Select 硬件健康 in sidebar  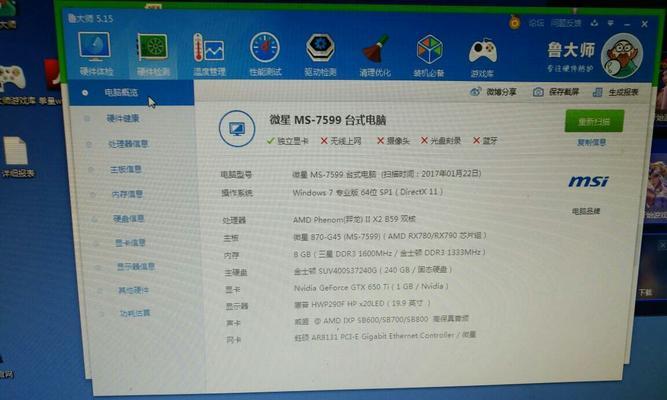(x=123, y=118)
